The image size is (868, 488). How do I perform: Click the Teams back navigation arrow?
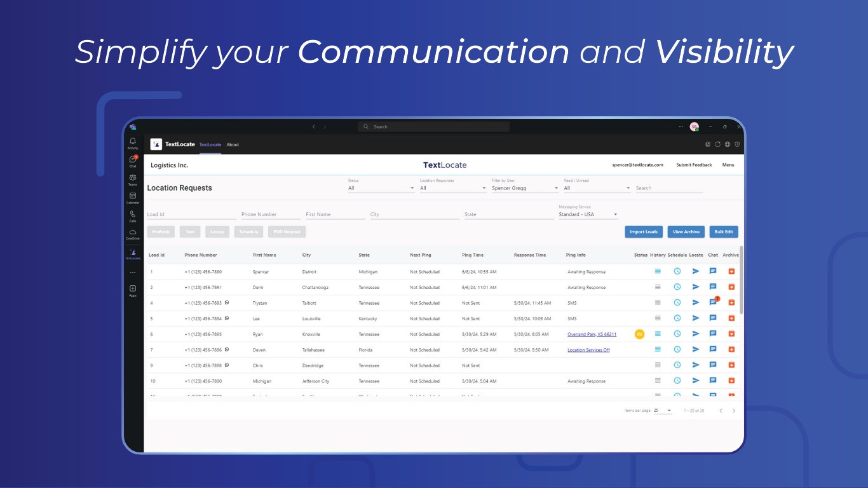coord(313,127)
